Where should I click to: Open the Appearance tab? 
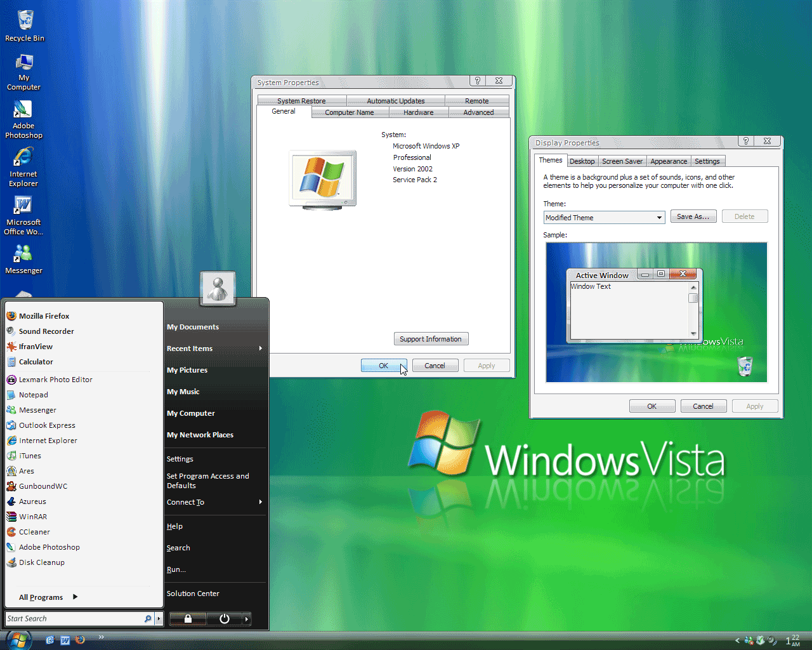[669, 161]
